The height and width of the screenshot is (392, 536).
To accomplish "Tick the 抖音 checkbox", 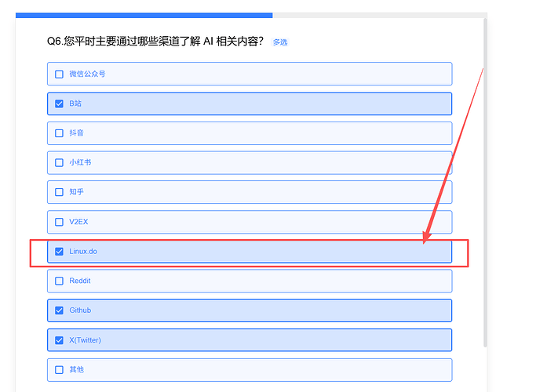I will tap(59, 133).
